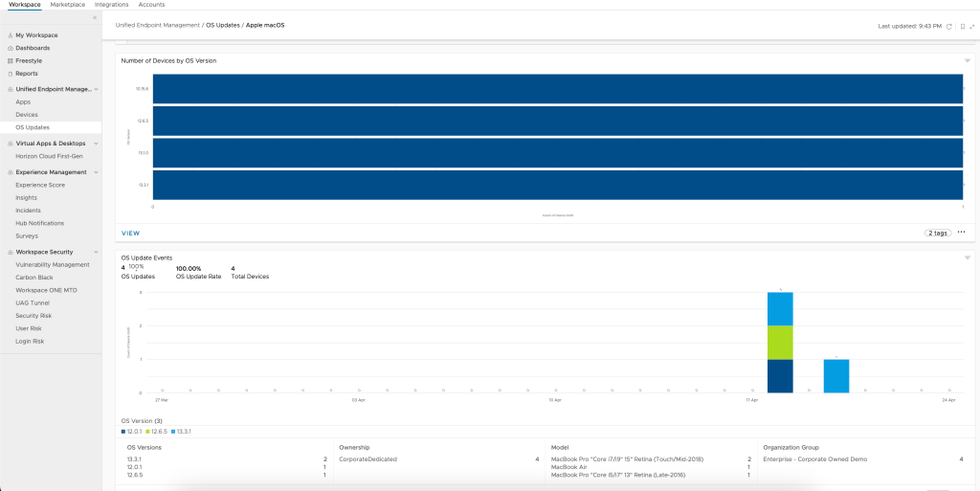Viewport: 980px width, 491px height.
Task: Click the 2 tags button
Action: coord(938,233)
